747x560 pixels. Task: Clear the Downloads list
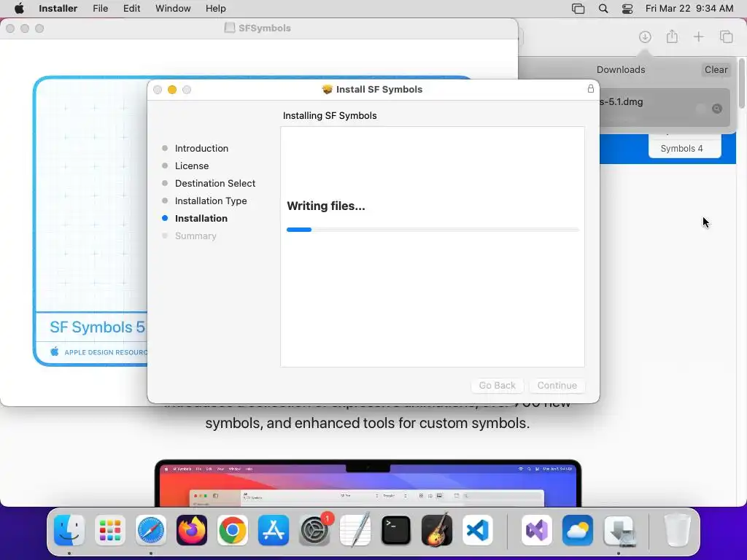tap(716, 69)
